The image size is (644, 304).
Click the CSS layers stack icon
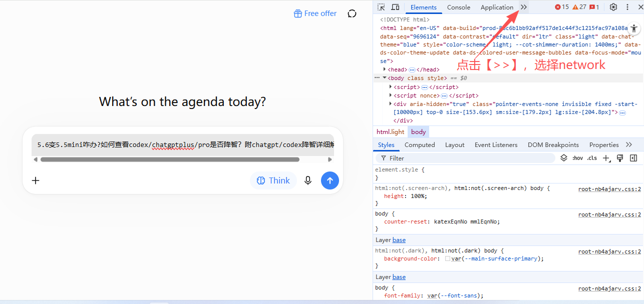click(x=564, y=158)
